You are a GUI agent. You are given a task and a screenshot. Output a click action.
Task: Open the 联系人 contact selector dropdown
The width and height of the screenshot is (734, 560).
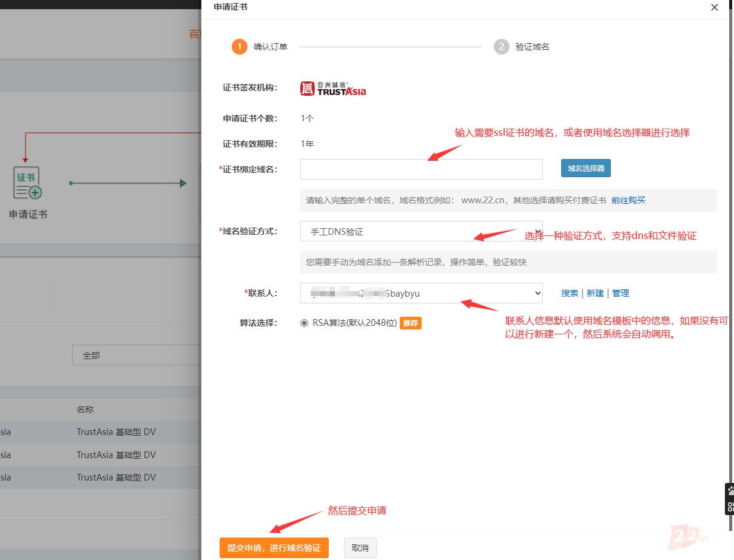click(421, 293)
